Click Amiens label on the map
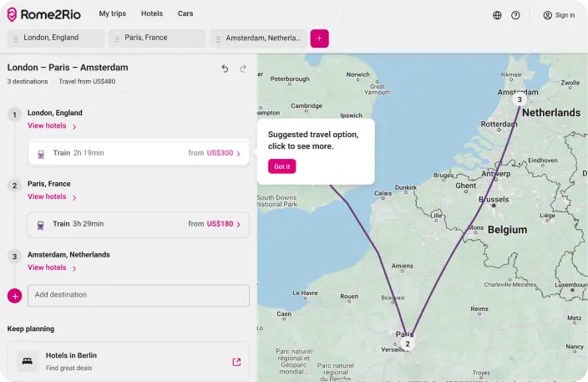Image resolution: width=588 pixels, height=382 pixels. click(402, 266)
